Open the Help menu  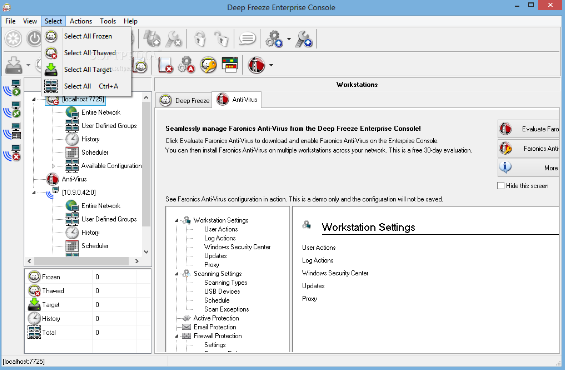tap(130, 21)
